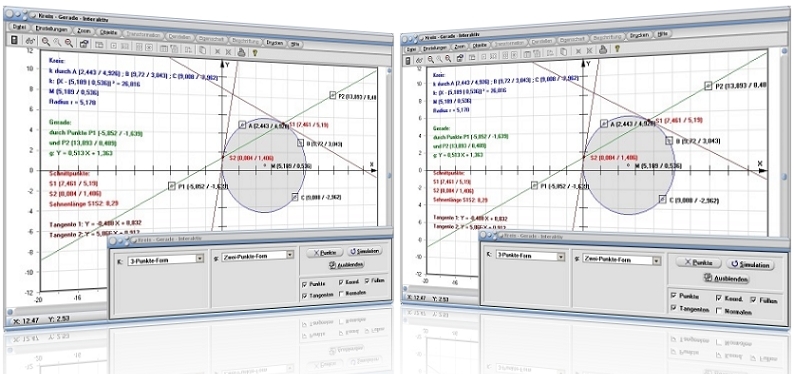This screenshot has width=794, height=374.
Task: Open properties folder icon in left window toolbar
Action: (x=84, y=44)
